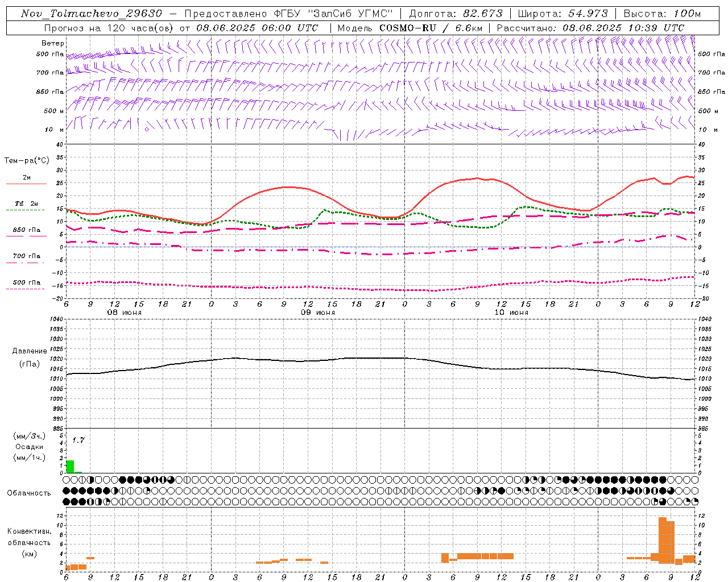Click the Ветер panel label
This screenshot has height=582, width=728.
click(x=53, y=43)
